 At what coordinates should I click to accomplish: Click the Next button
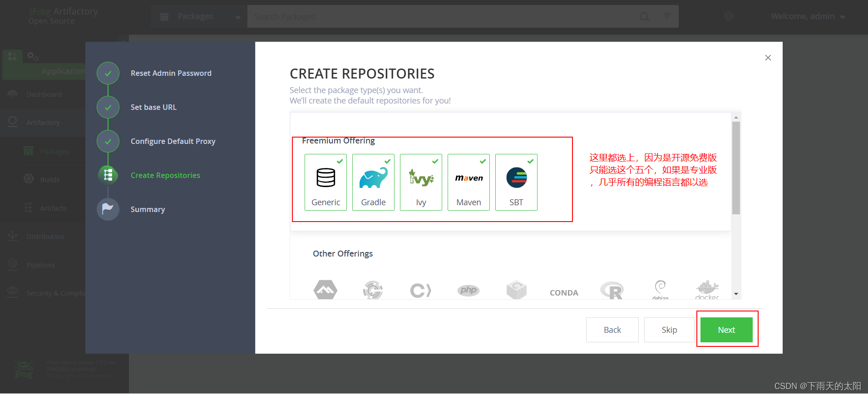click(x=726, y=330)
